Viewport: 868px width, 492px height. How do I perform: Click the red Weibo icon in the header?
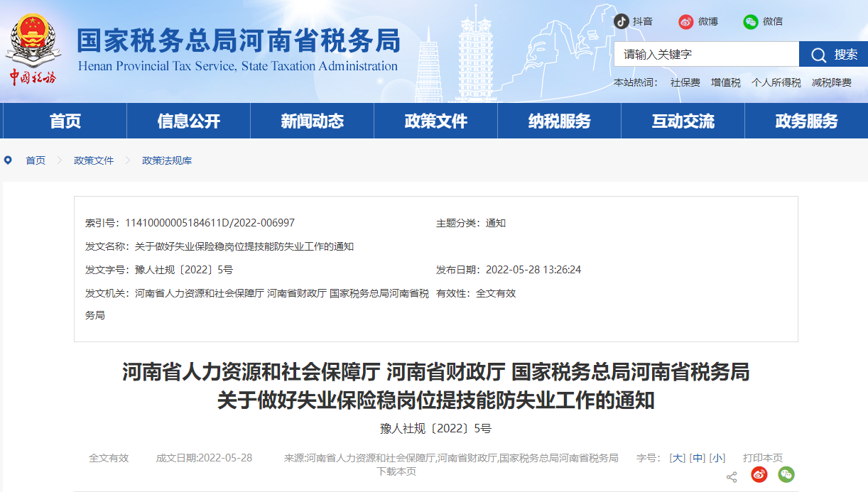coord(685,21)
